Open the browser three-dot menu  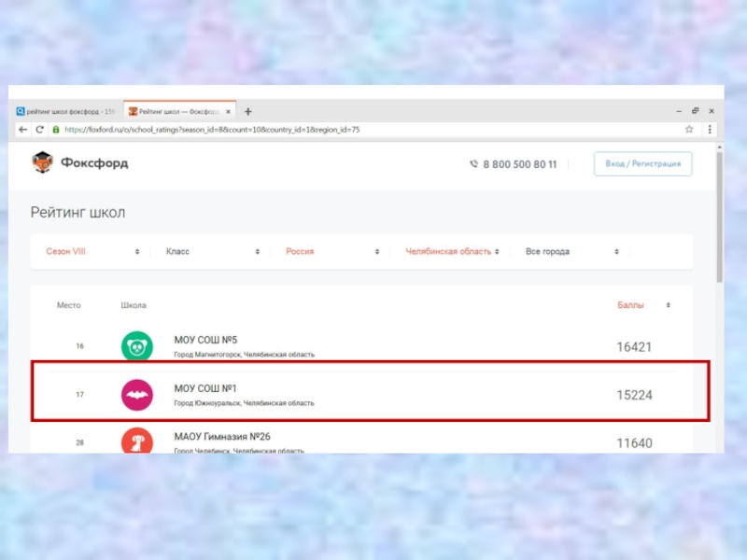coord(710,130)
